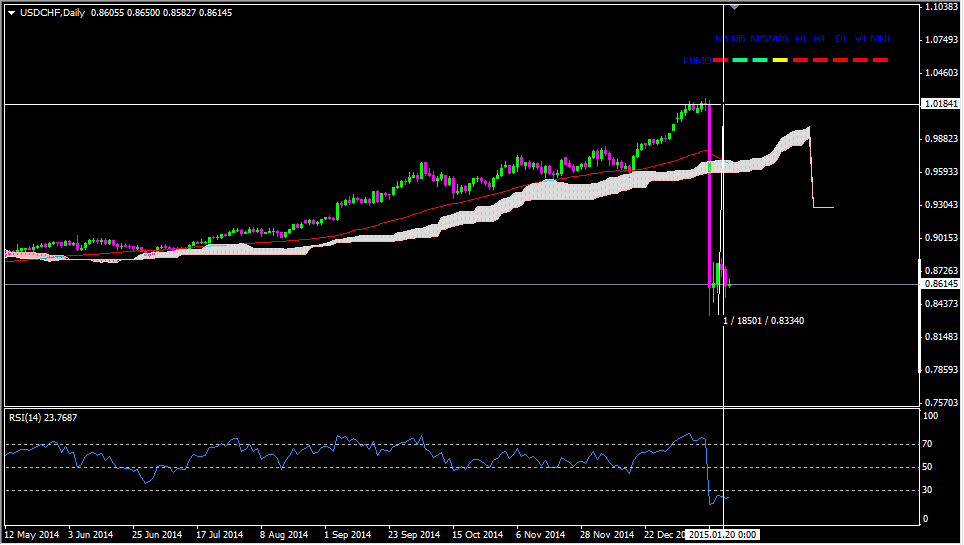This screenshot has height=545, width=964.
Task: Click the yellow KUMO bar under M30
Action: pos(780,60)
